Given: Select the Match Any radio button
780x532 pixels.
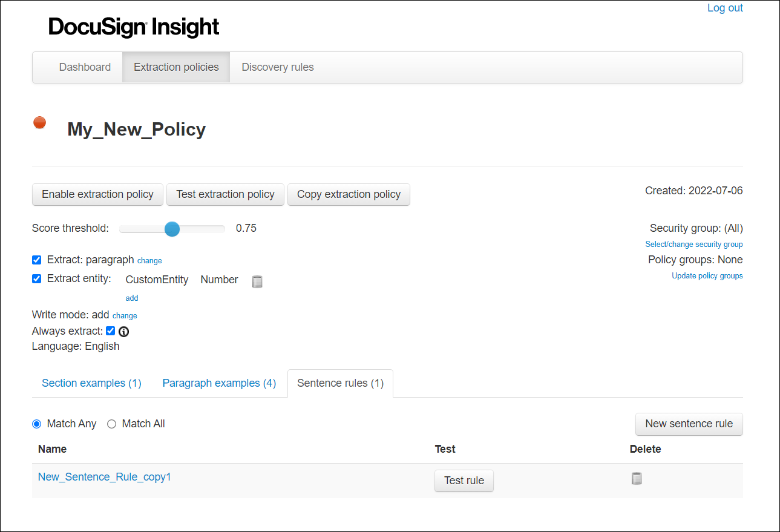Looking at the screenshot, I should pos(37,424).
